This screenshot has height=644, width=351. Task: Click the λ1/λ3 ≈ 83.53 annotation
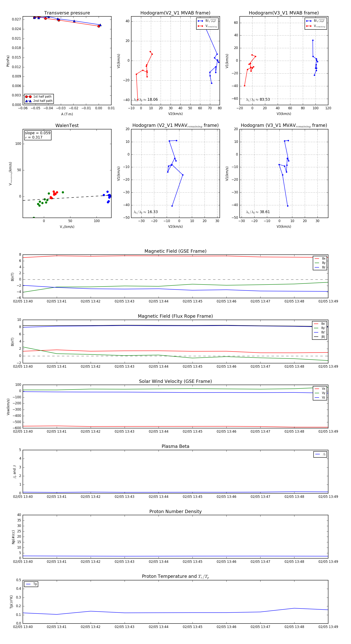pyautogui.click(x=258, y=100)
